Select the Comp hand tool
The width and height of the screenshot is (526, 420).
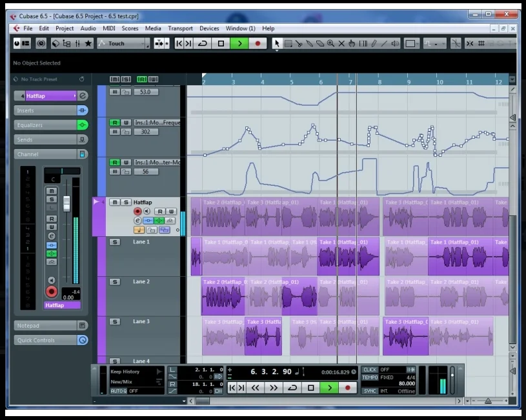pyautogui.click(x=352, y=44)
